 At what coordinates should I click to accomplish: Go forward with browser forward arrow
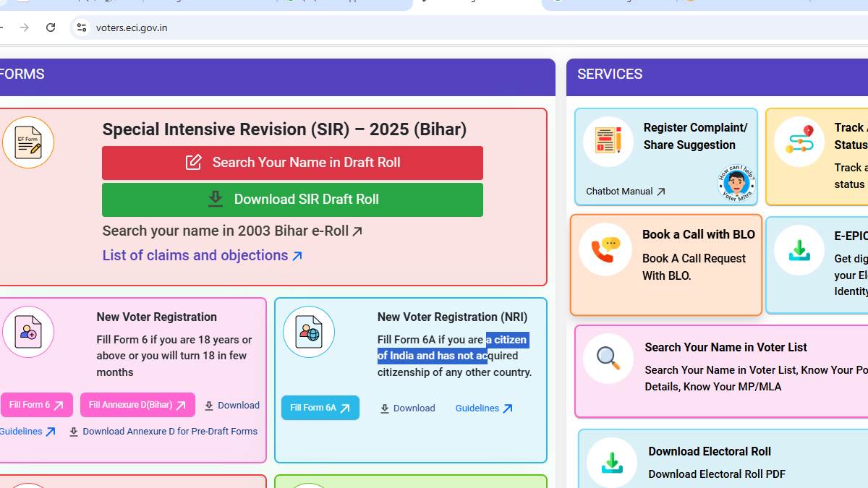pyautogui.click(x=25, y=27)
